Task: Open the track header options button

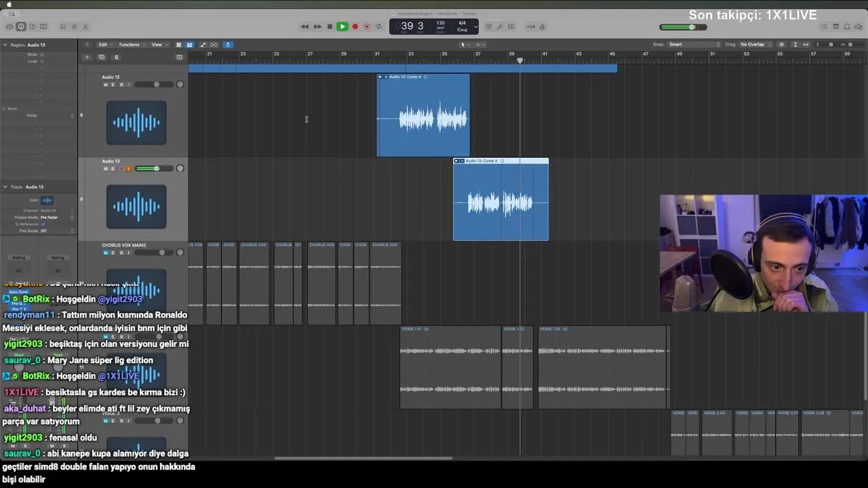Action: 179,58
